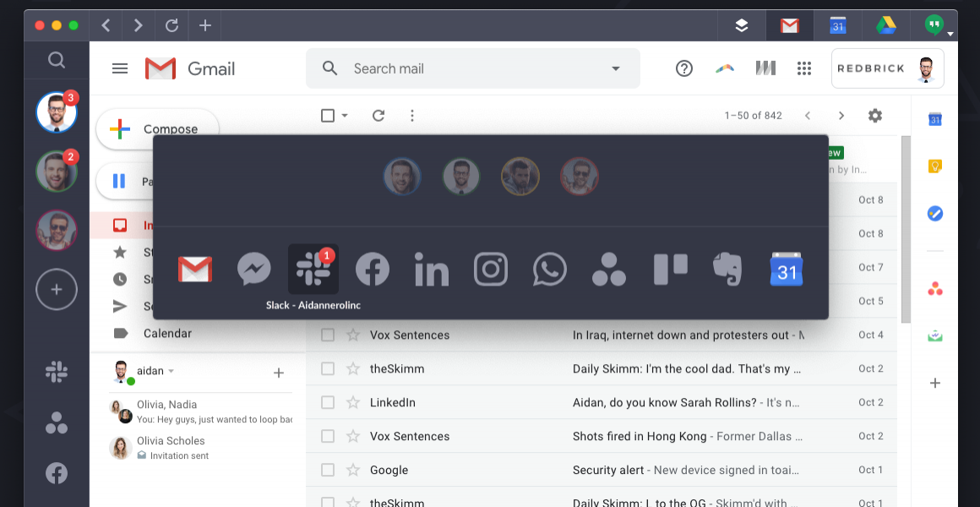The width and height of the screenshot is (980, 507).
Task: Open Asana add-on in right side panel
Action: pos(935,289)
